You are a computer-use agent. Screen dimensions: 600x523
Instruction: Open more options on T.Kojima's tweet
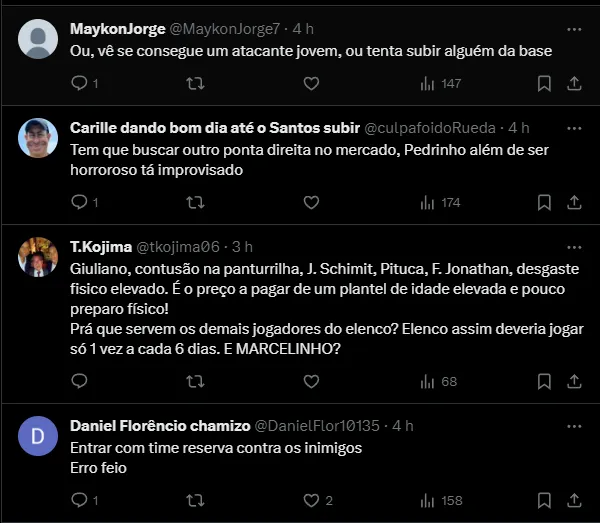575,247
